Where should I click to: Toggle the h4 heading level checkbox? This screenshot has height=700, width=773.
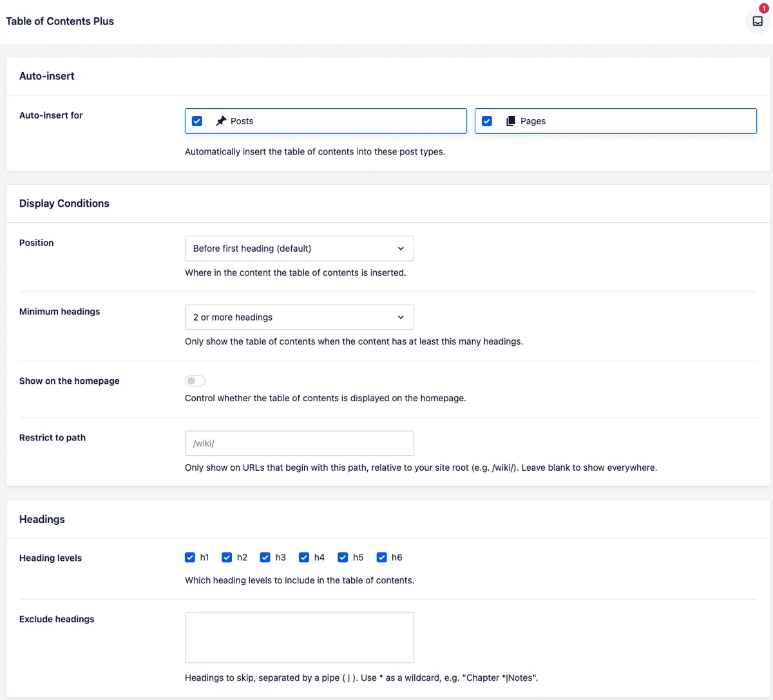pos(304,557)
